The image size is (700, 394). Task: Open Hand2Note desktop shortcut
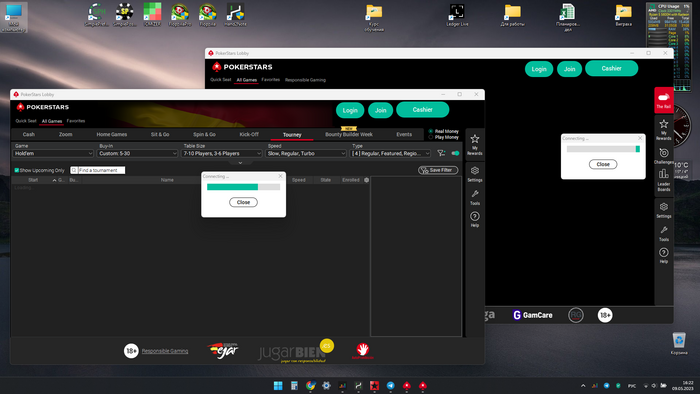point(235,15)
